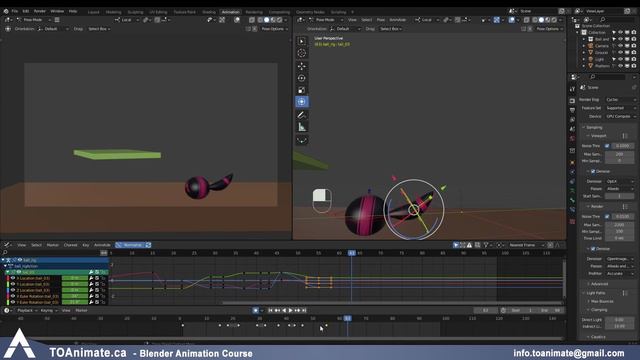
Task: Toggle X-ray in left viewport header
Action: click(x=252, y=20)
